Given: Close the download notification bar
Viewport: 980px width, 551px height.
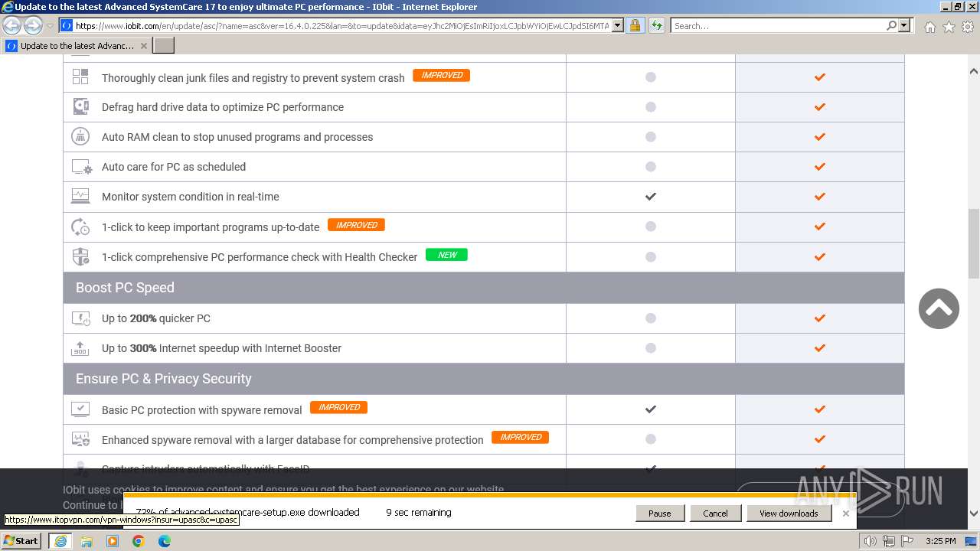Looking at the screenshot, I should click(x=846, y=514).
